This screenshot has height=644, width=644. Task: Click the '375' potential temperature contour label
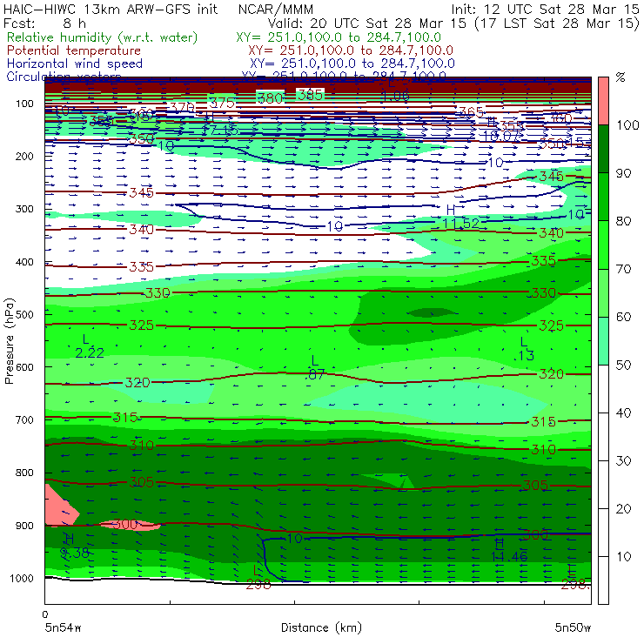[222, 103]
